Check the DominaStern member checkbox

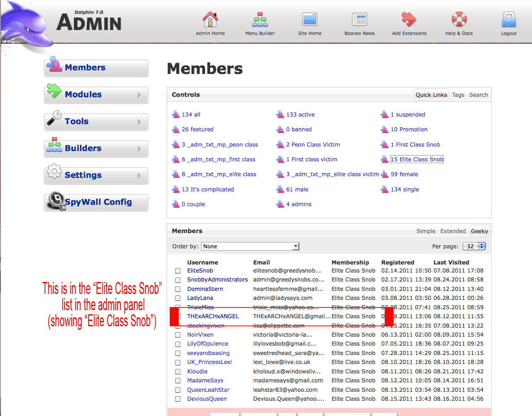pyautogui.click(x=178, y=289)
